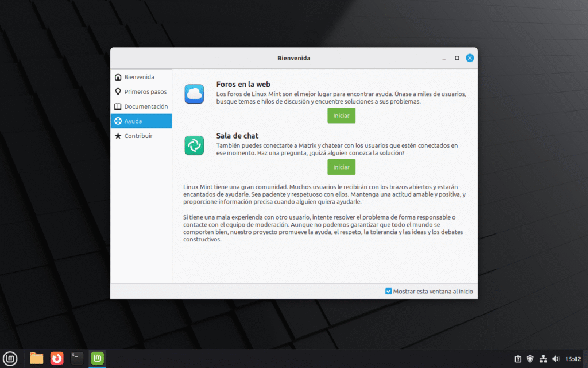Select Bienvenida in the sidebar
The height and width of the screenshot is (368, 588).
click(x=139, y=77)
